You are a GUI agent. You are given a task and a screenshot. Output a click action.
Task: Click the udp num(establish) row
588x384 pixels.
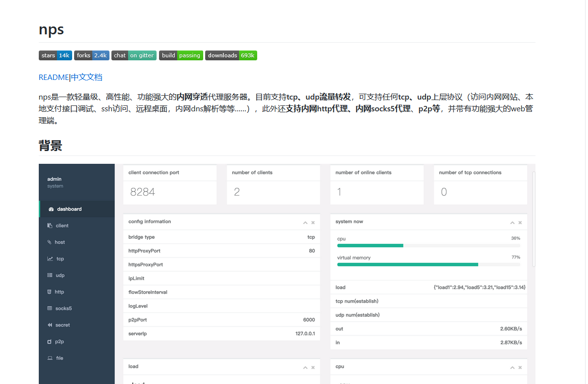pyautogui.click(x=428, y=315)
